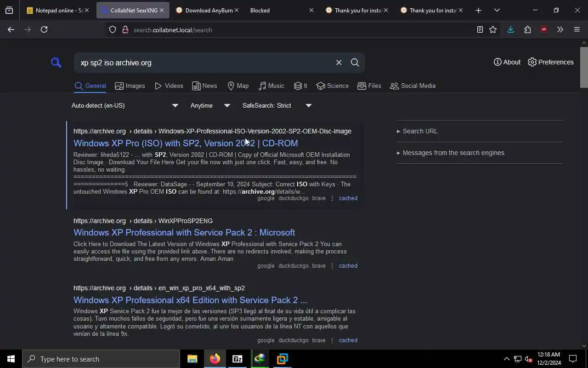
Task: Open the Auto-detect (en-US) language dropdown
Action: click(124, 105)
